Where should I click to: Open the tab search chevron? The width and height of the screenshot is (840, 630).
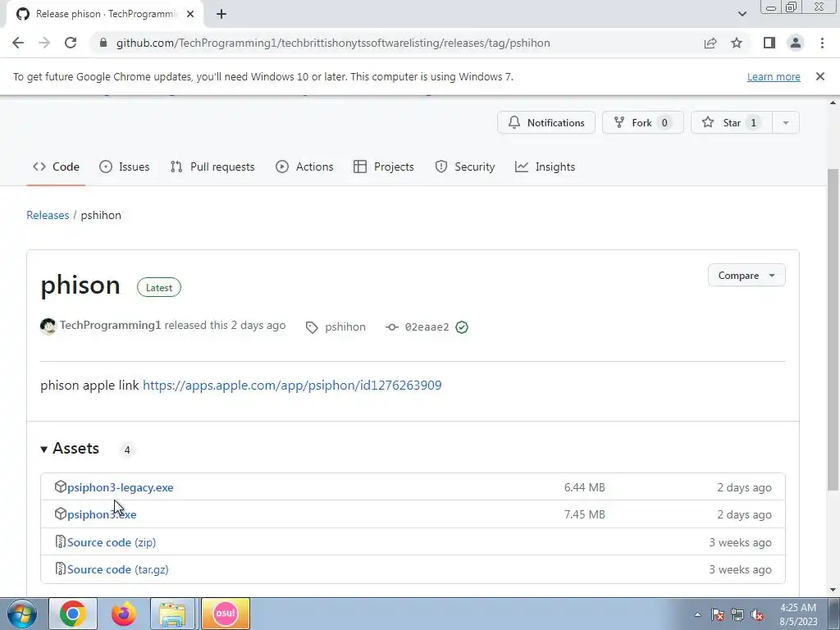click(x=742, y=14)
